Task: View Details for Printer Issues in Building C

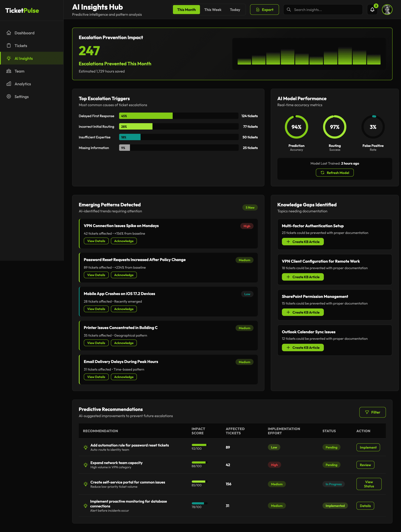Action: pyautogui.click(x=96, y=343)
